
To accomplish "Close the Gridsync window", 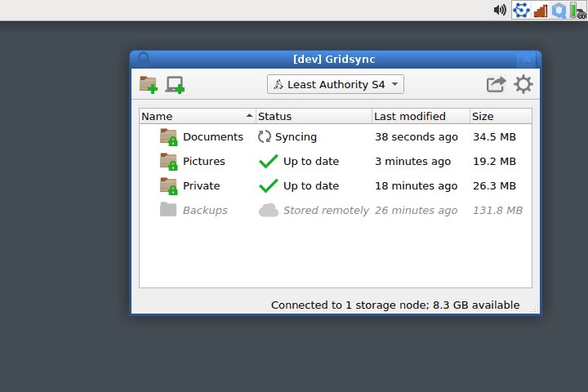I will pos(527,60).
